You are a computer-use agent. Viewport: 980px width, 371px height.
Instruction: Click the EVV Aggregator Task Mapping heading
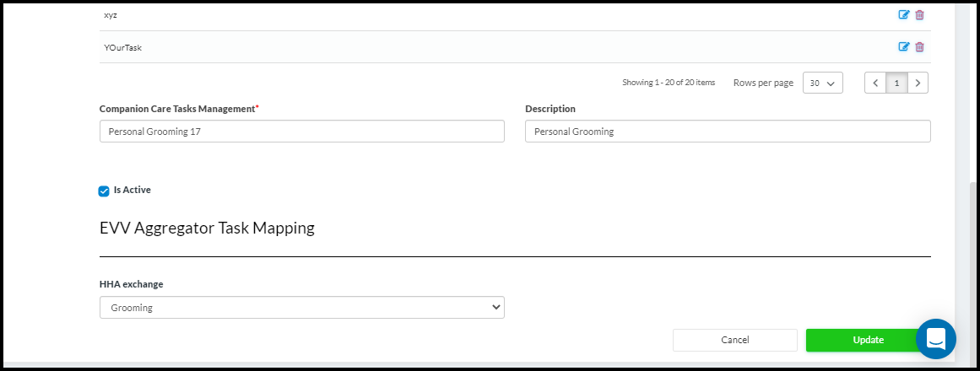point(207,228)
